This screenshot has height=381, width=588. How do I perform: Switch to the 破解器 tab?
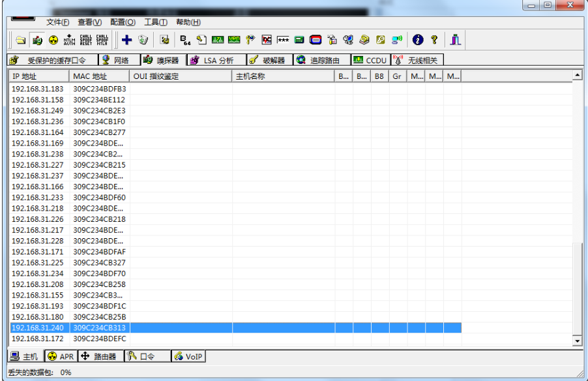click(270, 60)
